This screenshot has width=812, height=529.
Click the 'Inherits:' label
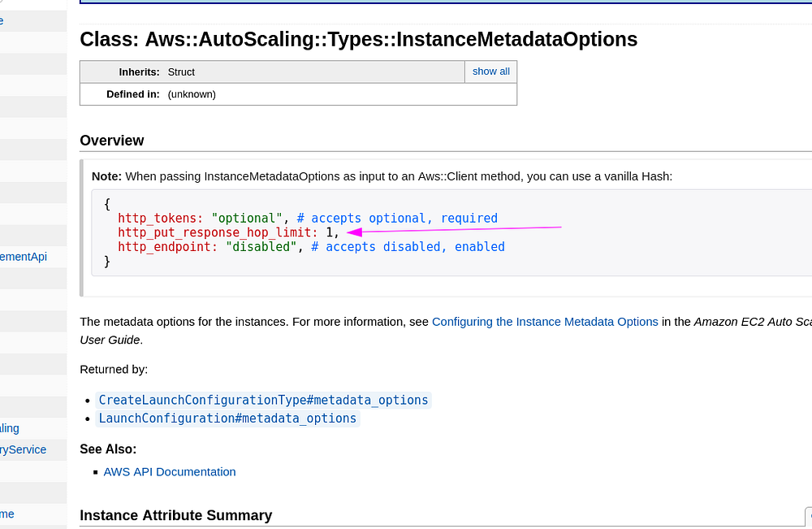[140, 72]
